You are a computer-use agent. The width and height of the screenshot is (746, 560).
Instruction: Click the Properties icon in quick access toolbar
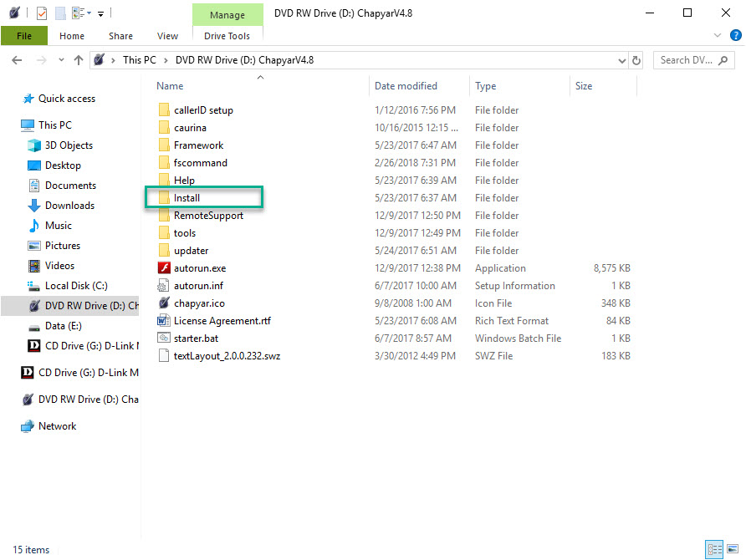tap(42, 13)
